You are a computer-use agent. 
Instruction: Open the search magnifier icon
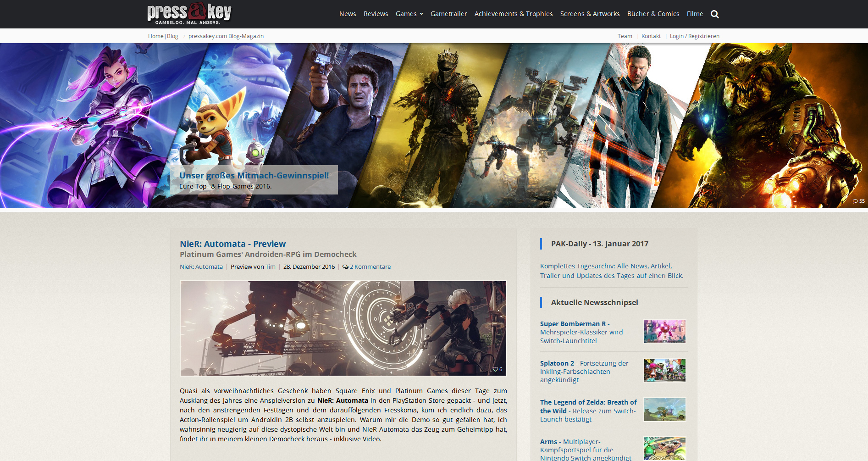pos(714,14)
